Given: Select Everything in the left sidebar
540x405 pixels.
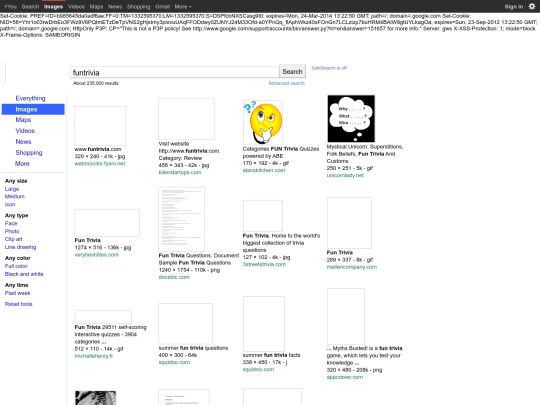Looking at the screenshot, I should 30,98.
